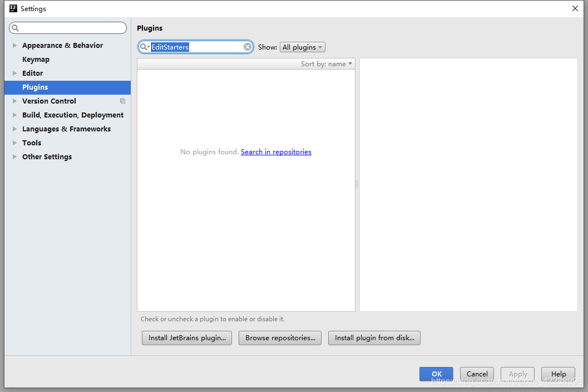Expand Other Settings node

tap(14, 156)
